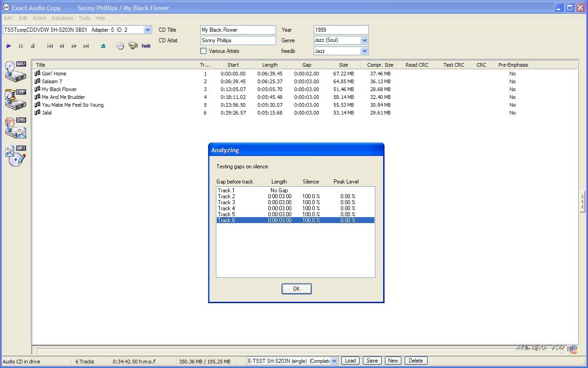Click the WAV copy icon
This screenshot has height=368, width=588.
16,71
